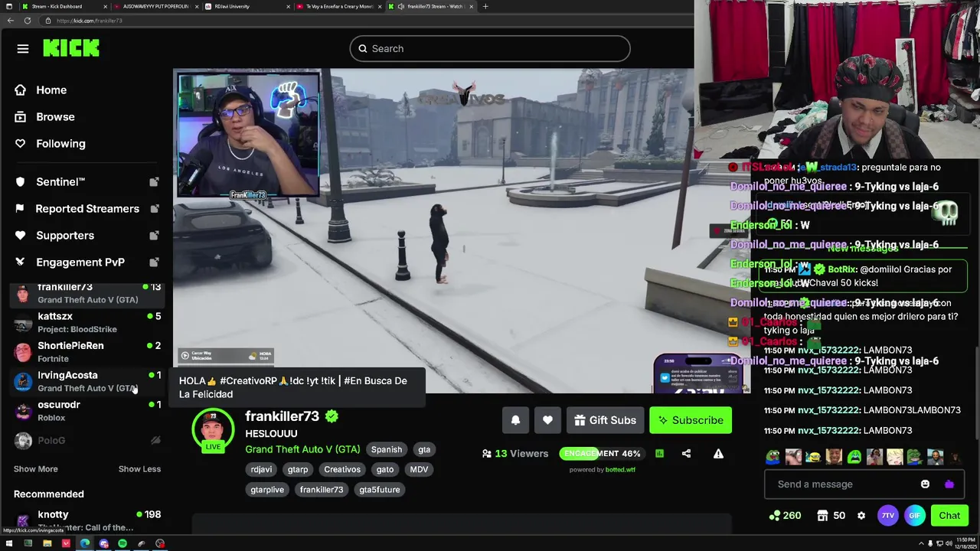Screen dimensions: 980x551
Task: Toggle stream notifications bell
Action: (515, 420)
